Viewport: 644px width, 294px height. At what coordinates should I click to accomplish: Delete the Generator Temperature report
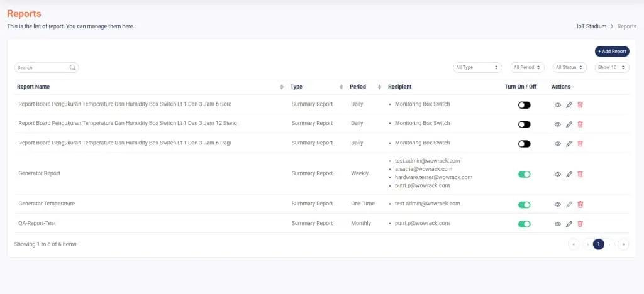pos(580,204)
